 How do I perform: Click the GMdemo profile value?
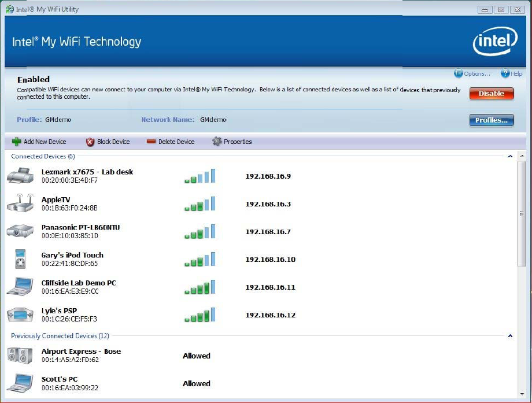pyautogui.click(x=58, y=120)
